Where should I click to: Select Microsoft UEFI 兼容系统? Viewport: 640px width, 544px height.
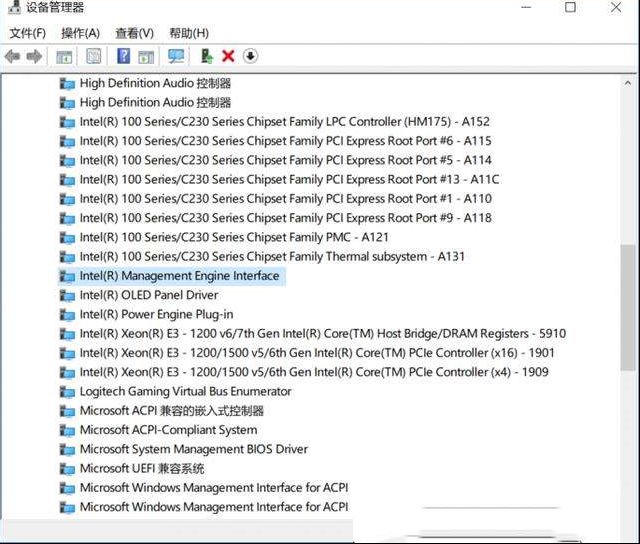click(x=142, y=469)
